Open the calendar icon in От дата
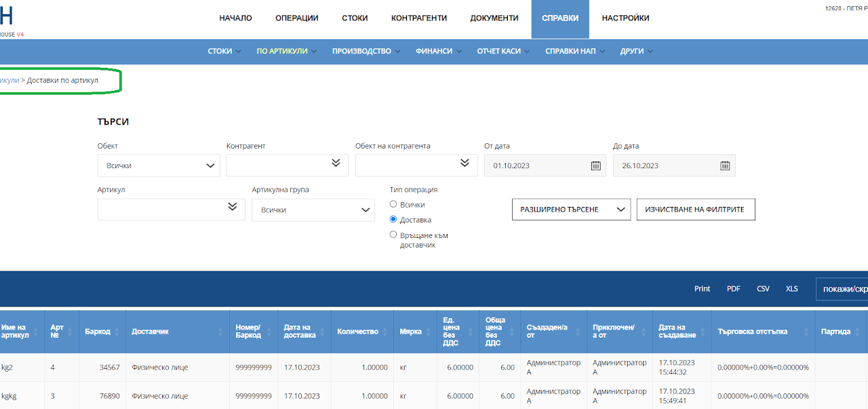868x409 pixels. 595,165
